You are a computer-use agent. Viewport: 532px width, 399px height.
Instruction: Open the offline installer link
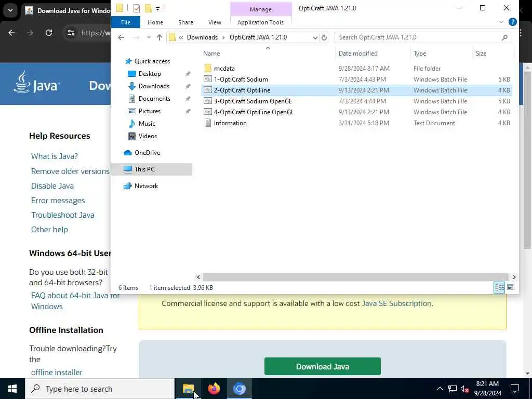(x=57, y=372)
